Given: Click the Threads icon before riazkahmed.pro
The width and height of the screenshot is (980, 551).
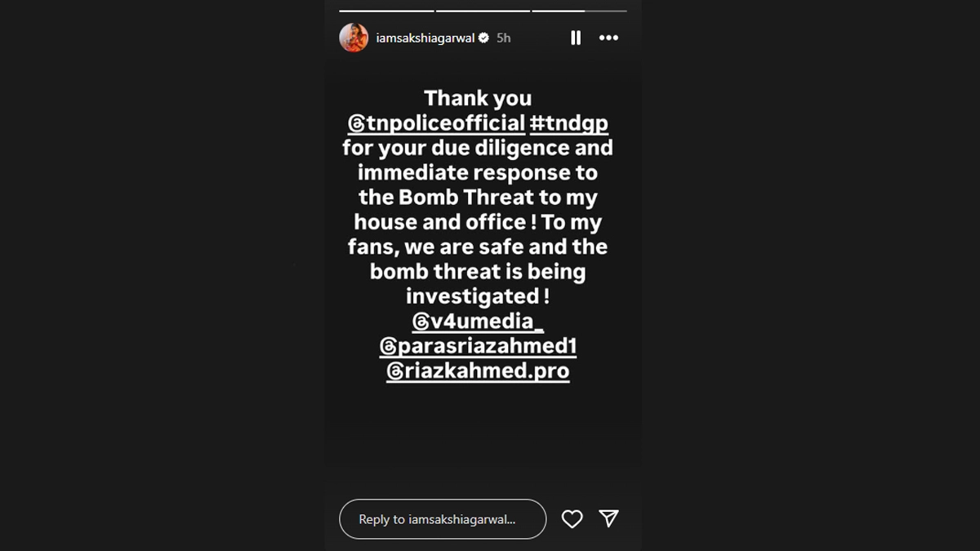Looking at the screenshot, I should [394, 371].
